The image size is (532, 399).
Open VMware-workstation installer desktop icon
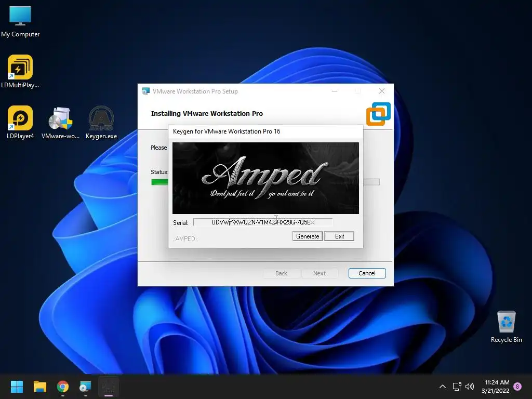[60, 123]
